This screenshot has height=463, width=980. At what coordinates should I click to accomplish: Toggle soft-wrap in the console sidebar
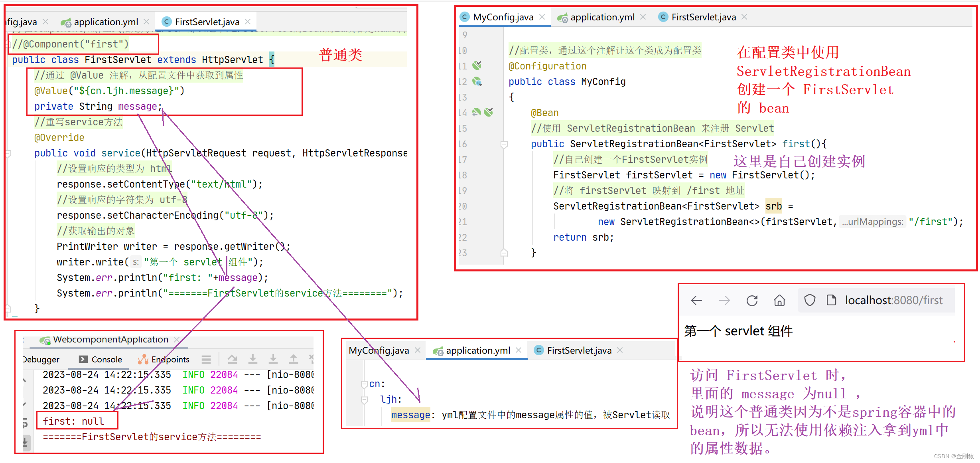tap(25, 423)
